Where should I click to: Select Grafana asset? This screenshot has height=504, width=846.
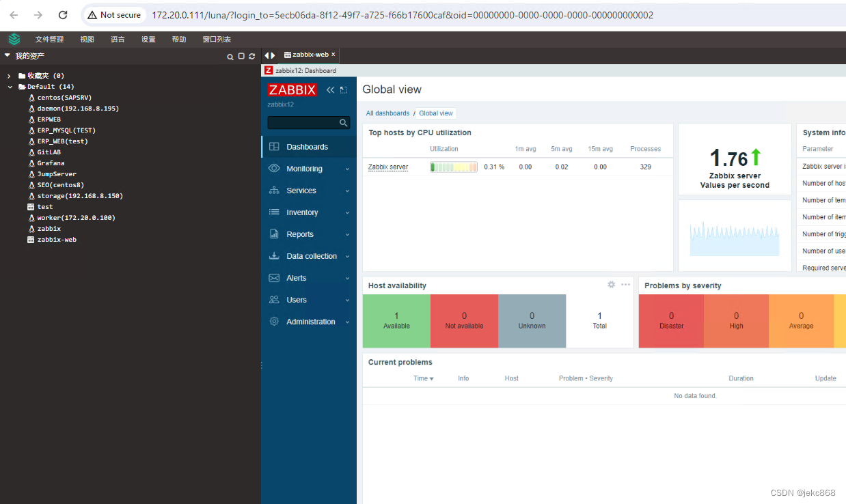click(51, 163)
